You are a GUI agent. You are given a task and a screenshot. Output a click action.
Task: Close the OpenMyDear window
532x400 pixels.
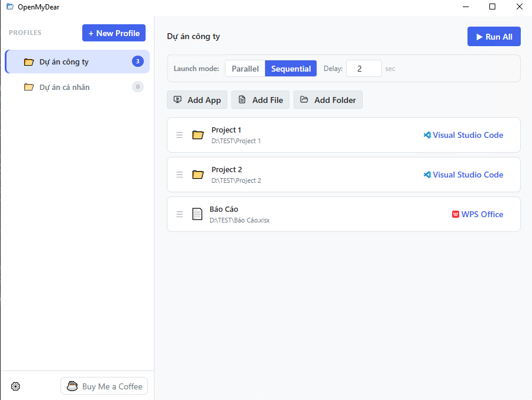click(x=519, y=7)
